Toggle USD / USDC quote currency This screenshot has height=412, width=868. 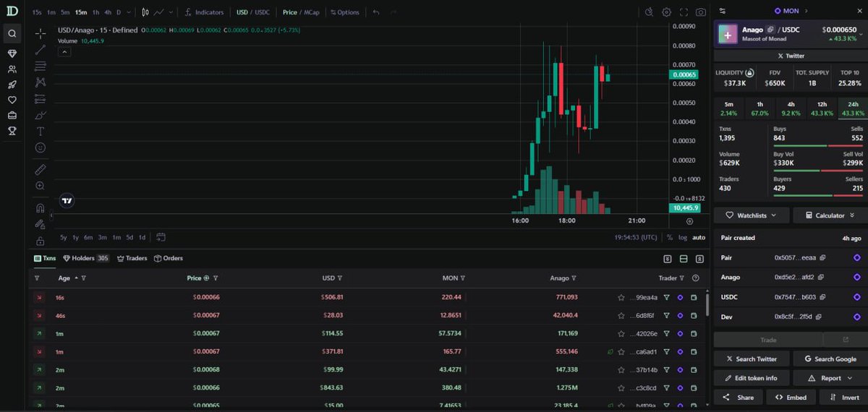coord(252,12)
